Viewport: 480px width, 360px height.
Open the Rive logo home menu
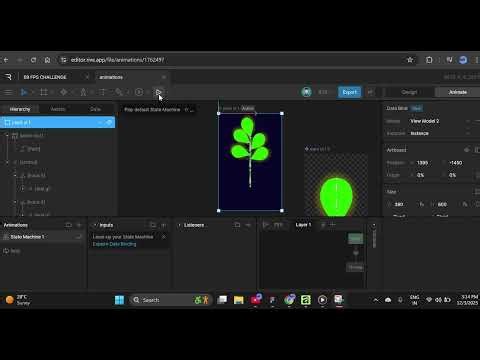(x=8, y=77)
